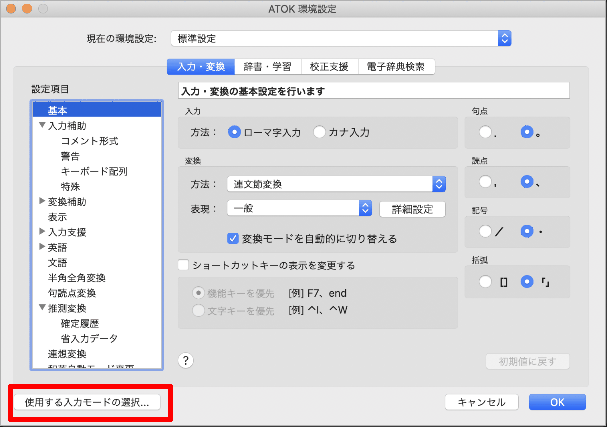Screen dimensions: 607x427
Task: Click 使用する入力モードの選択 button
Action: pyautogui.click(x=87, y=402)
